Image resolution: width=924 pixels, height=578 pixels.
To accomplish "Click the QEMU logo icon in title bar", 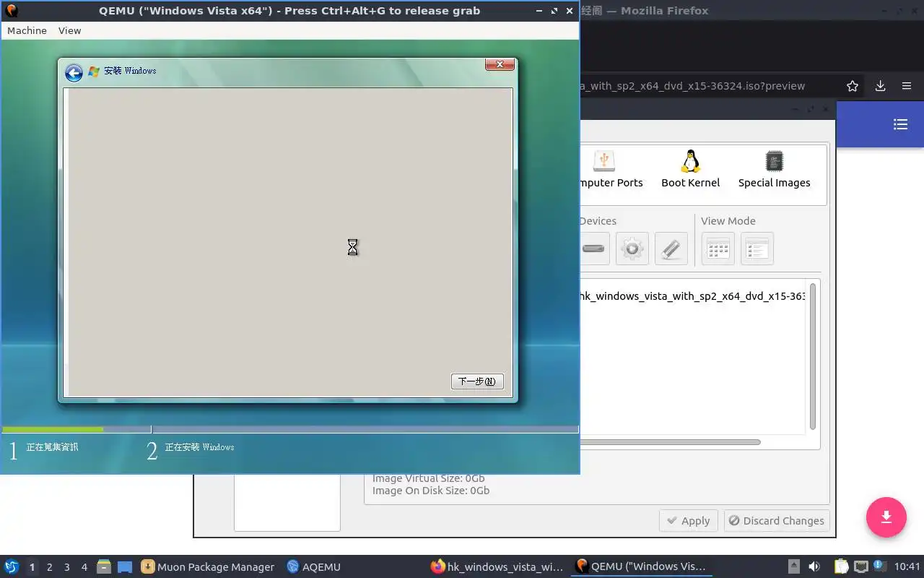I will [11, 11].
